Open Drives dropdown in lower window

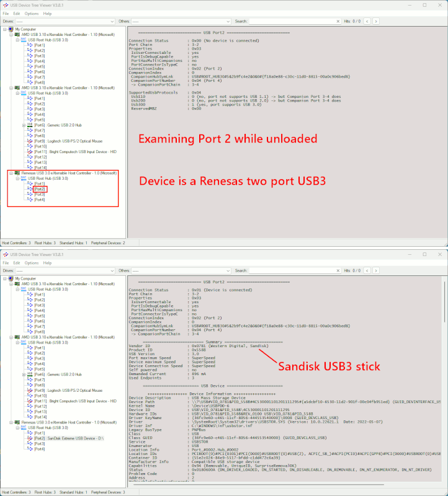65,270
